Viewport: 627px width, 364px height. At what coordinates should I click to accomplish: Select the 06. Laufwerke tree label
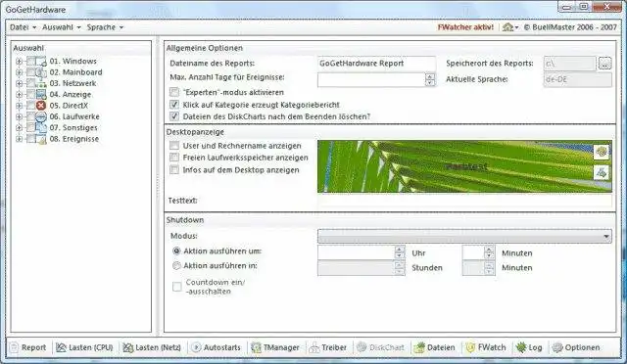pyautogui.click(x=74, y=116)
